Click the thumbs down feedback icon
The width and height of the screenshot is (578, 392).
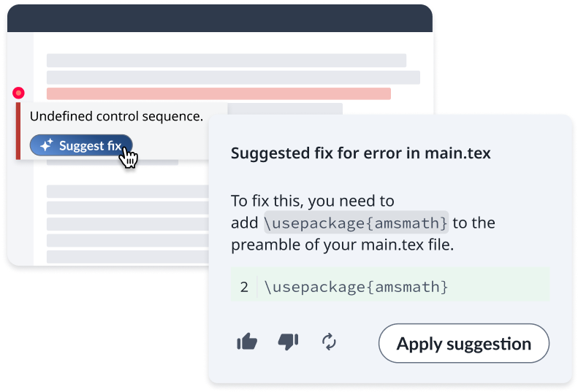click(x=289, y=341)
